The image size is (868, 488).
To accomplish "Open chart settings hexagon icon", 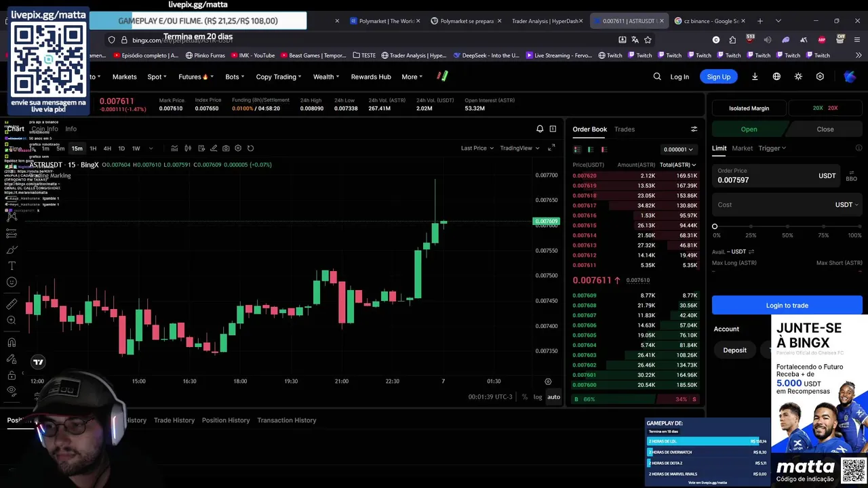I will [238, 148].
